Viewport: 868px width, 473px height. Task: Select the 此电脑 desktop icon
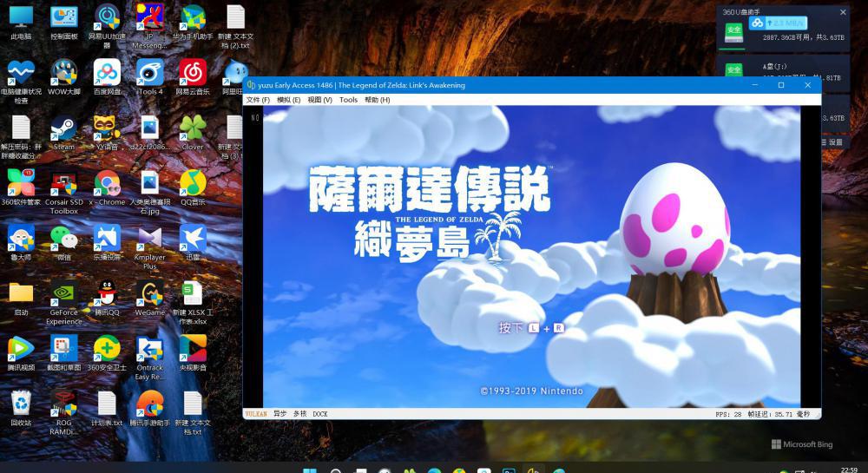pyautogui.click(x=21, y=23)
